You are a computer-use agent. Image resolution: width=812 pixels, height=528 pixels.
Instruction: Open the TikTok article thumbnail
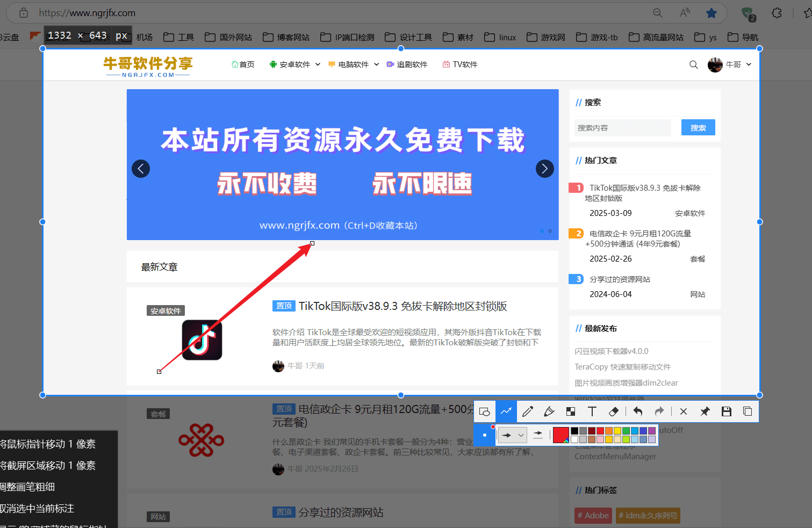pos(202,340)
